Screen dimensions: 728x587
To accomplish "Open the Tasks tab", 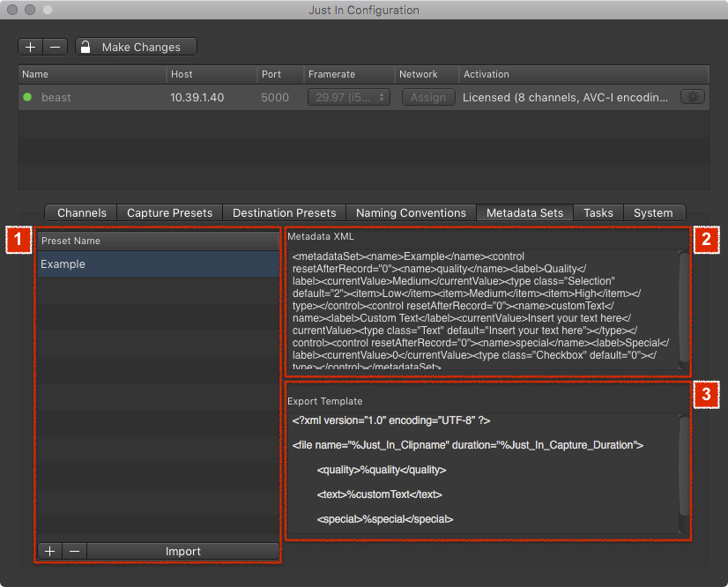I will pyautogui.click(x=598, y=212).
